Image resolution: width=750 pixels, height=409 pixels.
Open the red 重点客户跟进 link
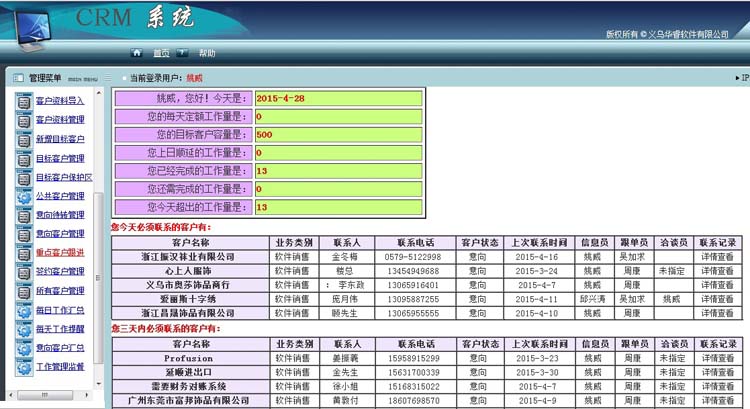[60, 252]
